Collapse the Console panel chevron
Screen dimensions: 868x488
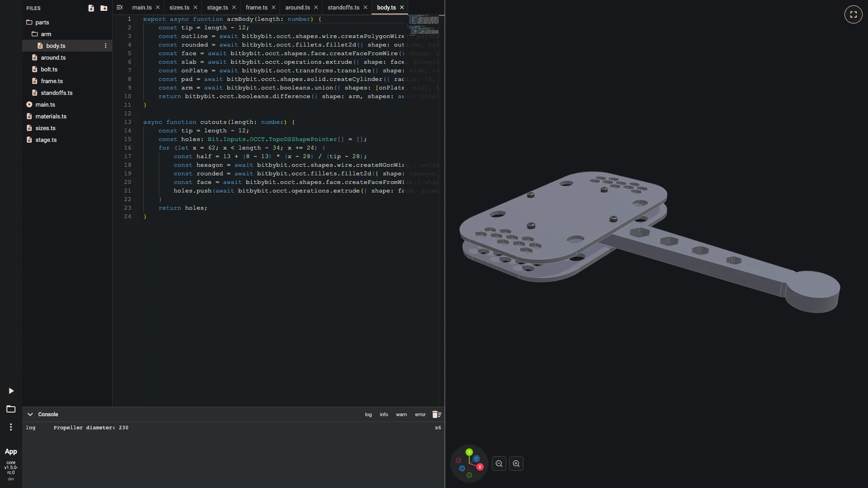point(30,414)
